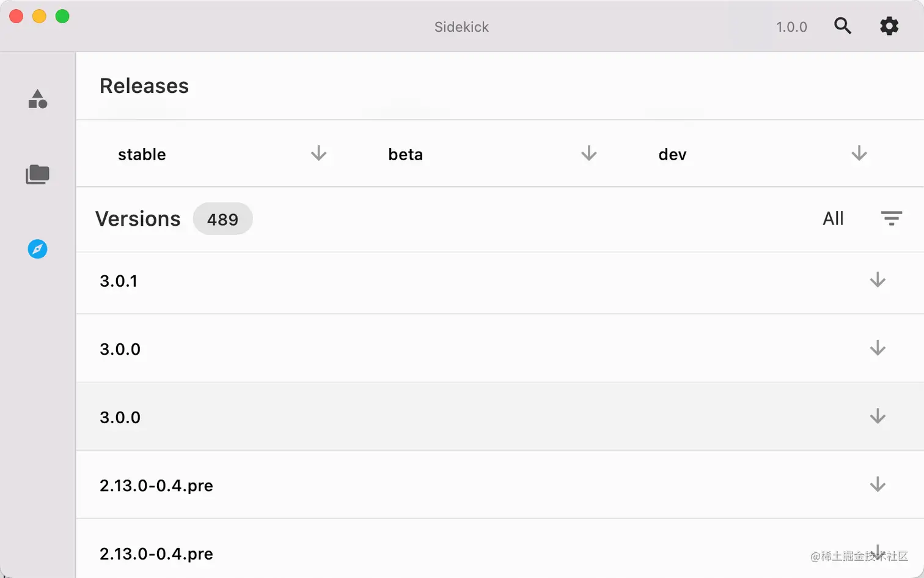Click the 1.0.0 app version label
The image size is (924, 578).
(x=791, y=27)
